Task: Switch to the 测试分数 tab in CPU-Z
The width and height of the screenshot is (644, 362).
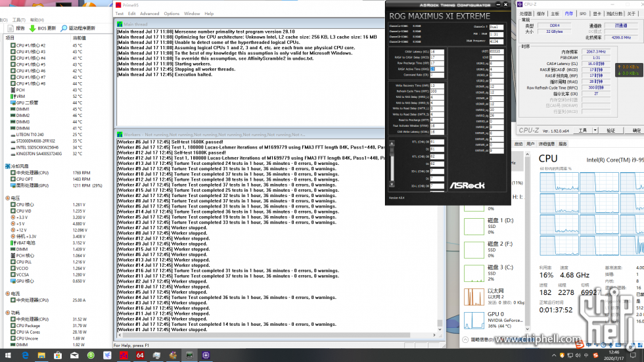Action: pos(614,14)
